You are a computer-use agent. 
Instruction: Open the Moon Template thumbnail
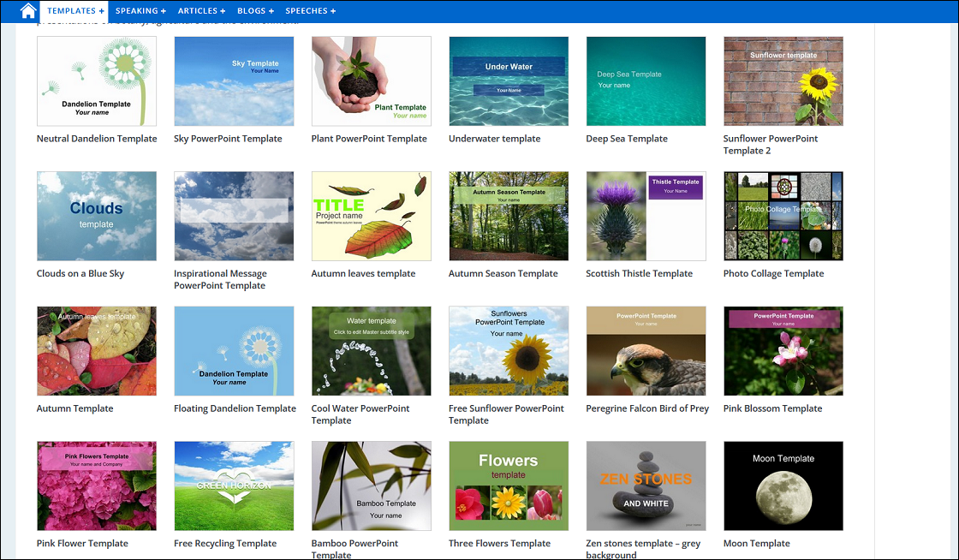783,486
